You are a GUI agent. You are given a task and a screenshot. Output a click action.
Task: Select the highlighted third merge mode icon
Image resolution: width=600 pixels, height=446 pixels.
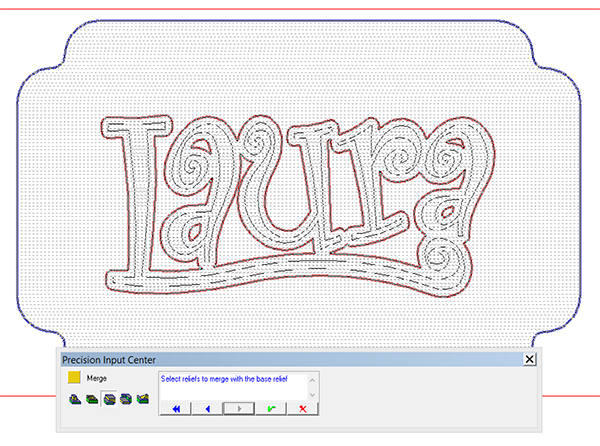(x=109, y=399)
